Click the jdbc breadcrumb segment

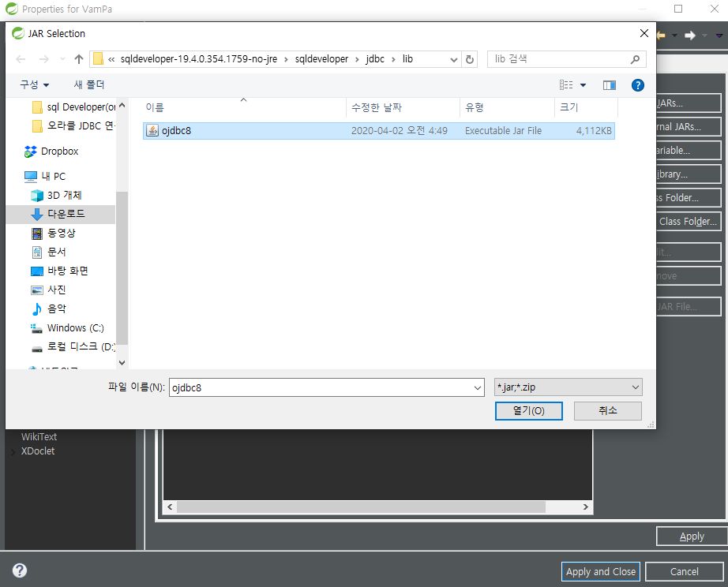point(375,59)
